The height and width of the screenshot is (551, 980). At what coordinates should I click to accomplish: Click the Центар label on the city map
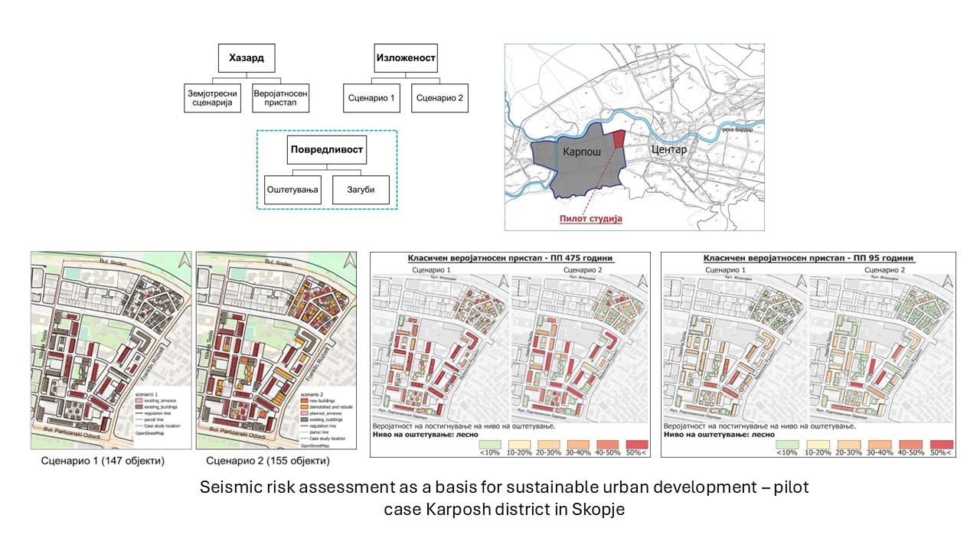pyautogui.click(x=668, y=149)
